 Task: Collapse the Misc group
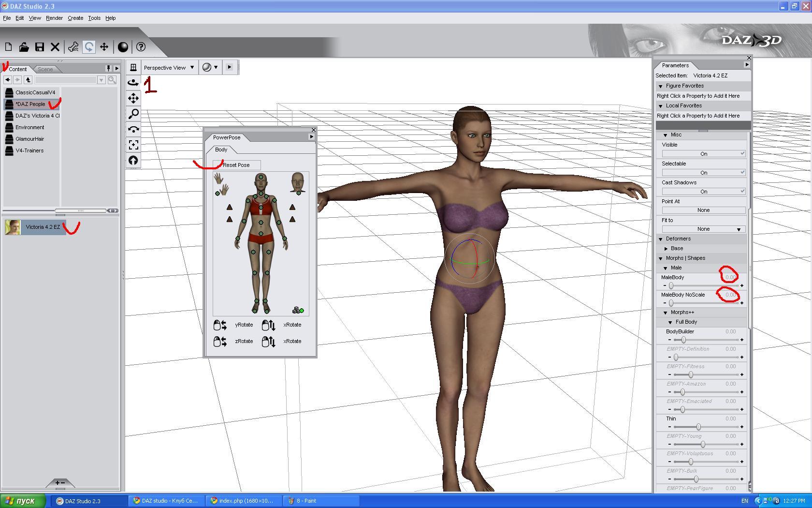665,135
